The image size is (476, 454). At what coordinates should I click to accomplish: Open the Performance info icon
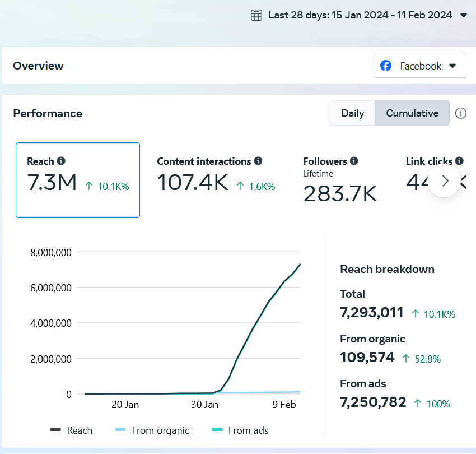[460, 113]
